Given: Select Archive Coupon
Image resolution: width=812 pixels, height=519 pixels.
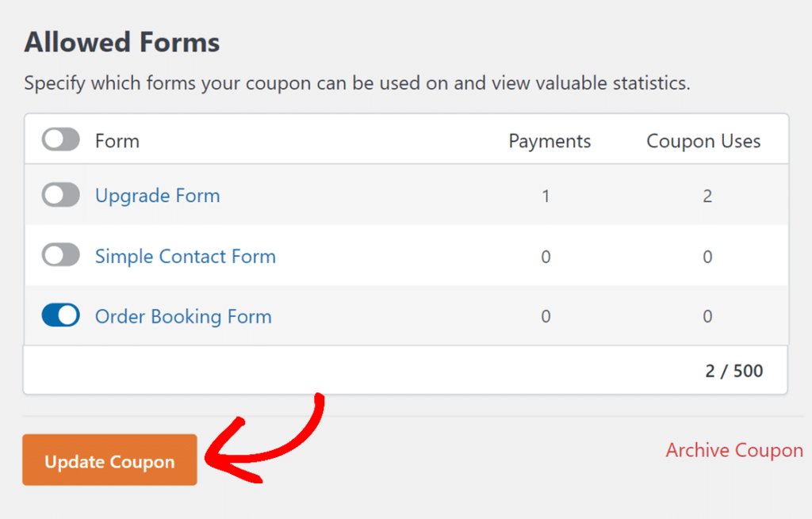Looking at the screenshot, I should pyautogui.click(x=733, y=450).
